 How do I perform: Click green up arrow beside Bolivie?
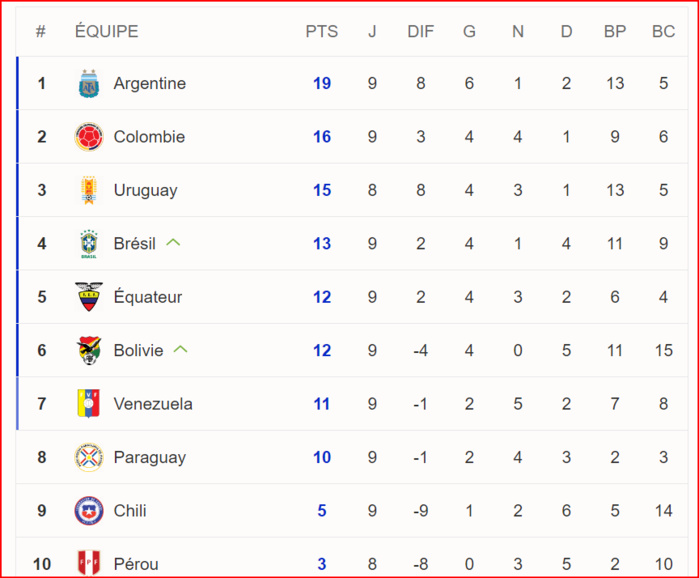coord(180,349)
